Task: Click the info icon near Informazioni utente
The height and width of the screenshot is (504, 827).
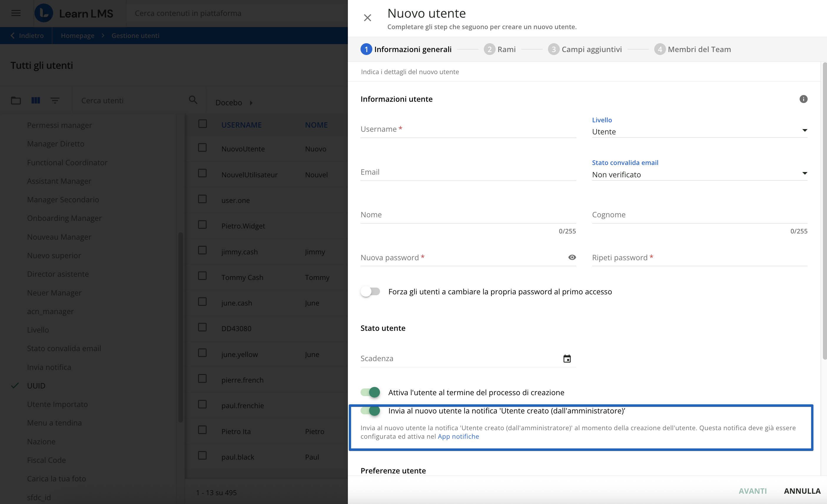Action: click(x=803, y=99)
